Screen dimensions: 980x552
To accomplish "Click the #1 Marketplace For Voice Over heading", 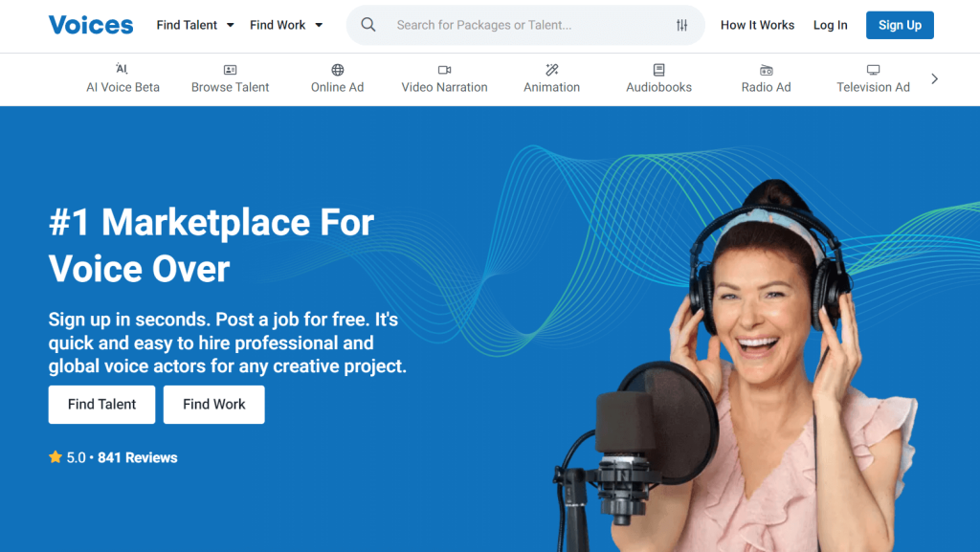I will pyautogui.click(x=212, y=246).
